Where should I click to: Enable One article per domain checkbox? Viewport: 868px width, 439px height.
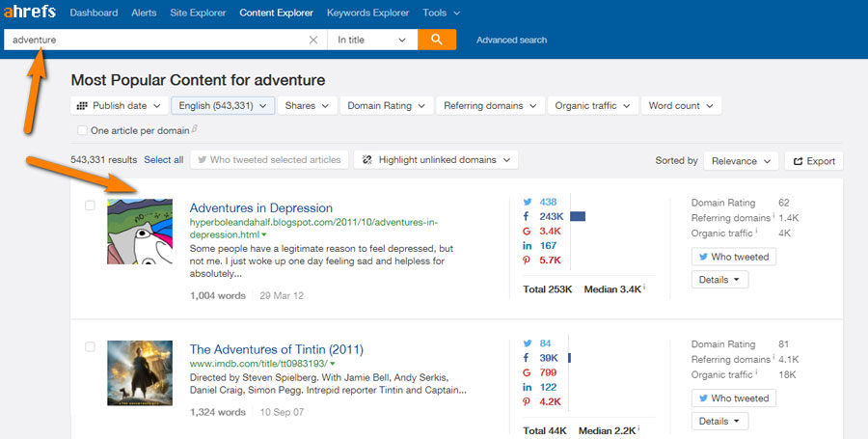tap(82, 130)
